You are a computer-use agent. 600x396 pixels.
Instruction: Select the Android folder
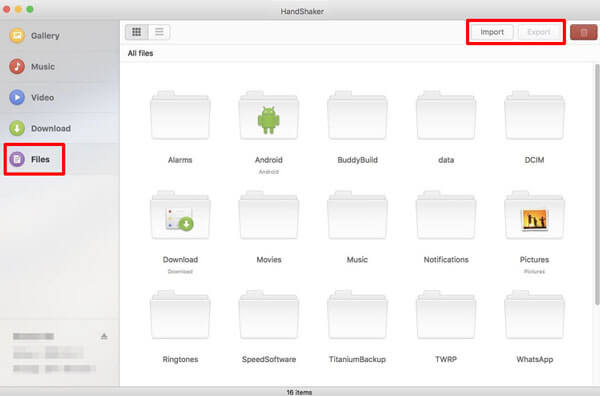tap(269, 116)
